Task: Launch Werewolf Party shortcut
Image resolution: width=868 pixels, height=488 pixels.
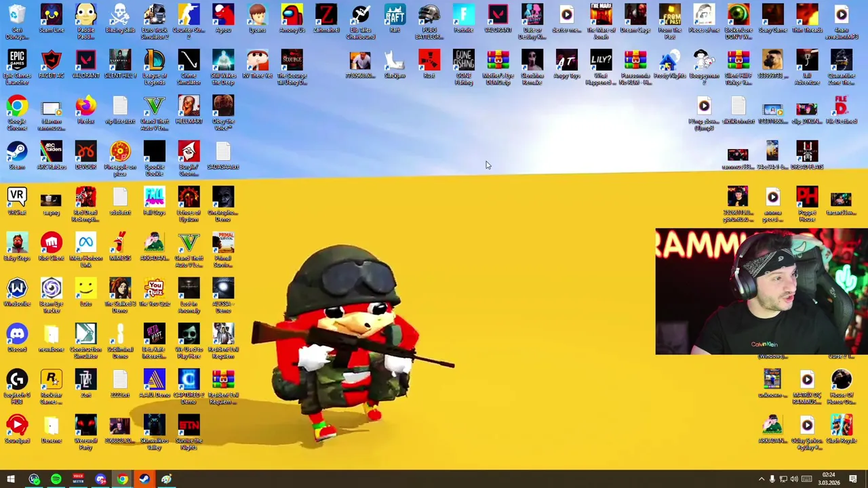Action: coord(86,430)
